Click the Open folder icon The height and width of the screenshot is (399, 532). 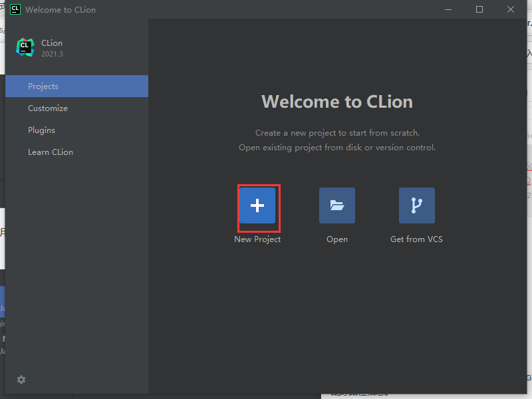pyautogui.click(x=337, y=205)
